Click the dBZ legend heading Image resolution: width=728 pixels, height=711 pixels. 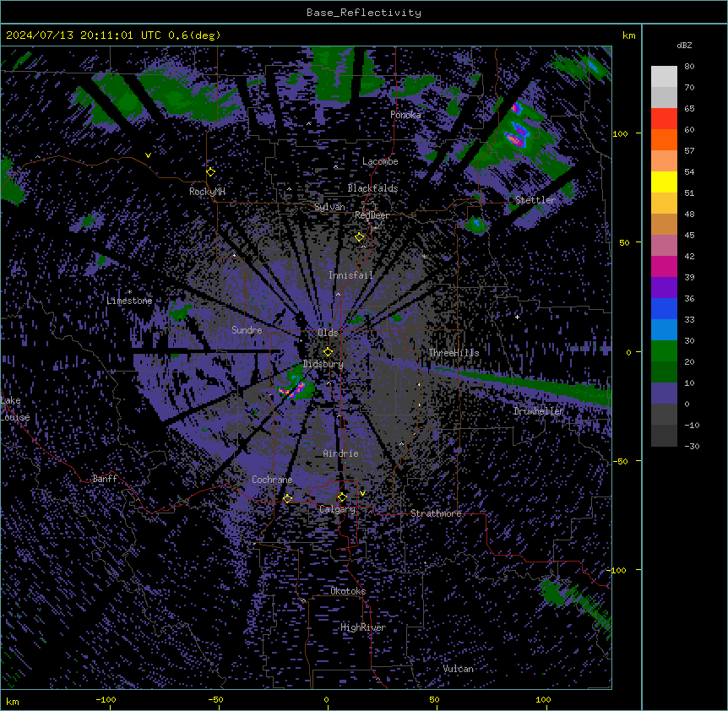point(684,46)
